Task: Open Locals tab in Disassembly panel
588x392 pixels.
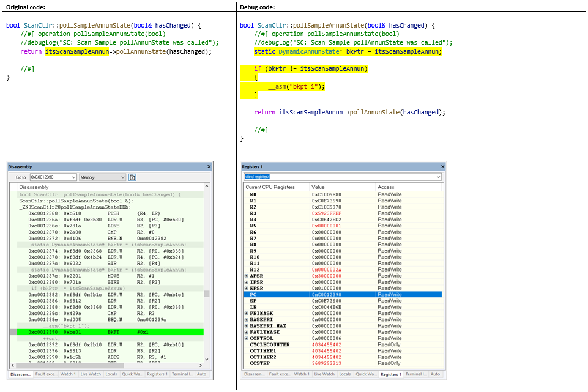Action: (x=111, y=374)
